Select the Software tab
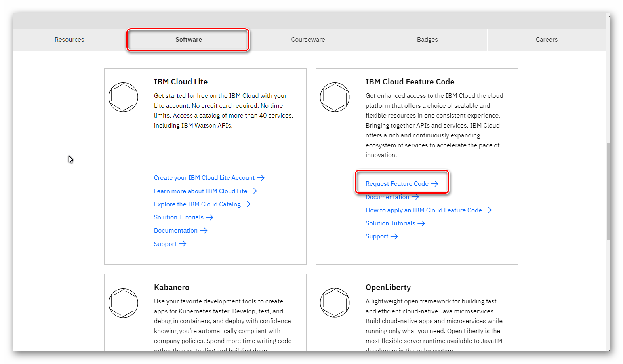Image resolution: width=623 pixels, height=364 pixels. pos(189,40)
